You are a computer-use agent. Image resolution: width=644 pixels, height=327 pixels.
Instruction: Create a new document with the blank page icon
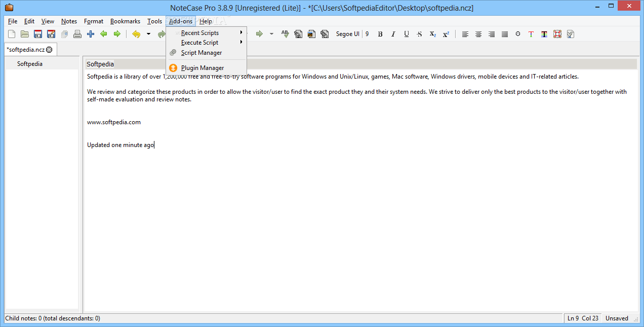(12, 34)
